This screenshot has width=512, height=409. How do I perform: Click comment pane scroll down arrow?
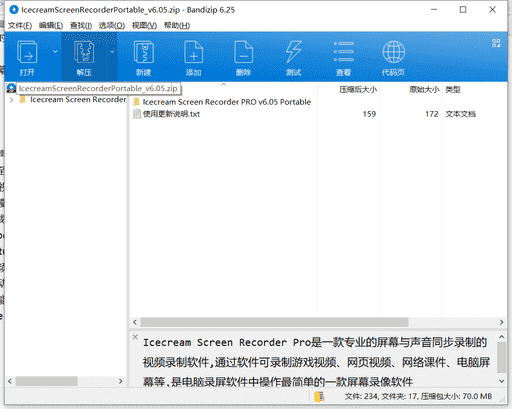tap(501, 381)
